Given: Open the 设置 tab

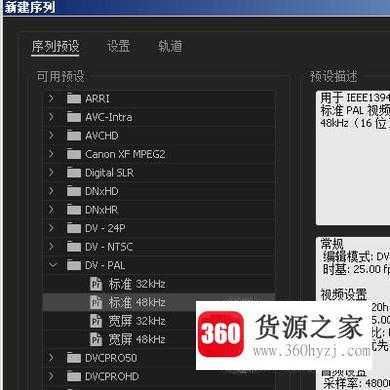Looking at the screenshot, I should click(x=118, y=46).
